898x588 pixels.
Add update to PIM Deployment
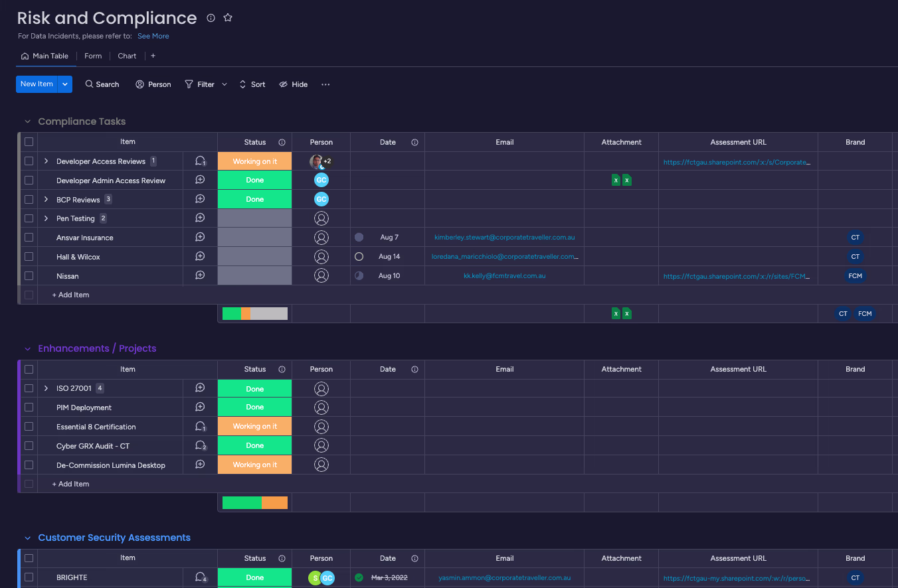pyautogui.click(x=200, y=407)
